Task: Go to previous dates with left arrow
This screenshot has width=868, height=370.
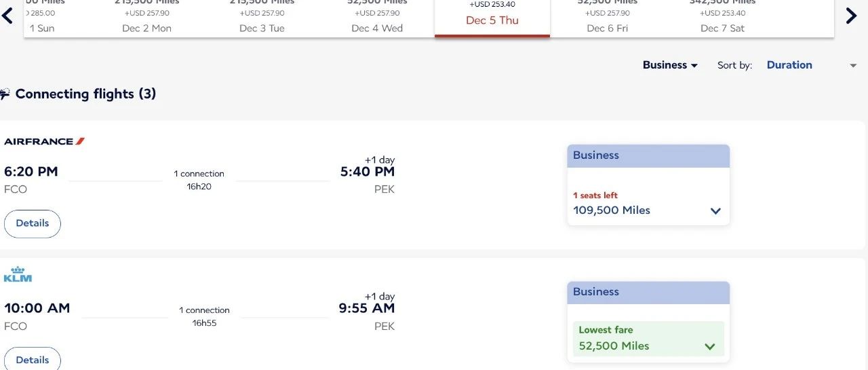Action: (x=7, y=15)
